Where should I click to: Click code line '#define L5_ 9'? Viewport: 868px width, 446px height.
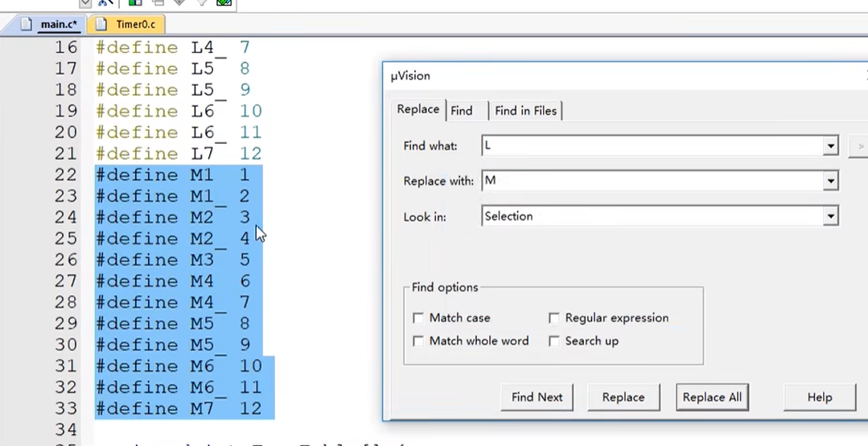pos(173,89)
